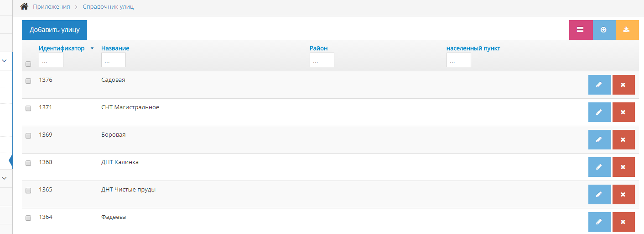Check the box for row 1376
This screenshot has height=234, width=644.
28,81
